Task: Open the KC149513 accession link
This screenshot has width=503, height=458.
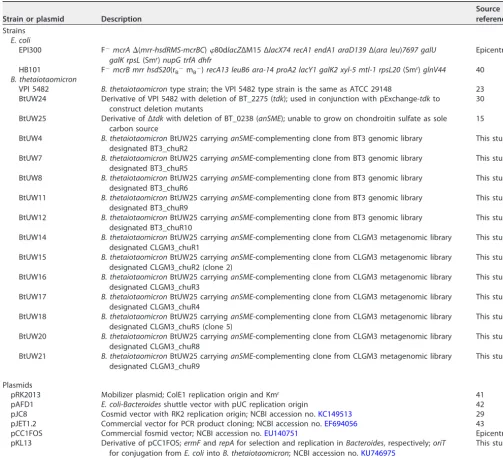Action: point(335,414)
